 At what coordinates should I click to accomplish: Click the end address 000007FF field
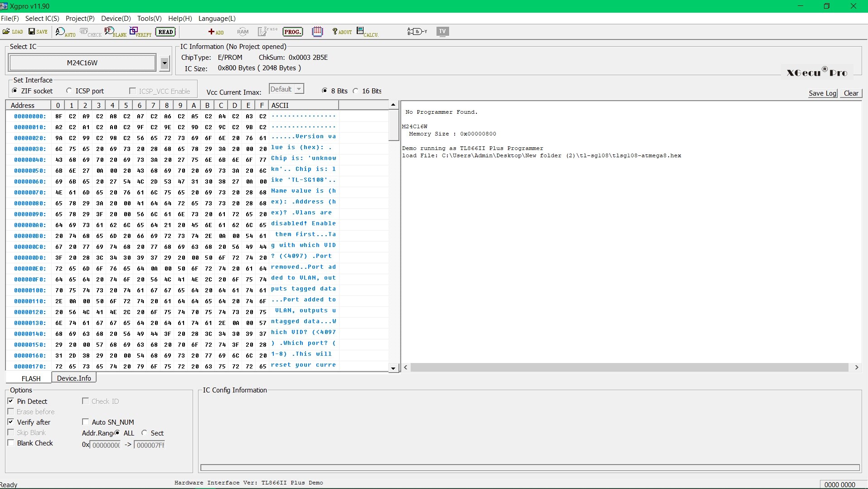point(150,445)
